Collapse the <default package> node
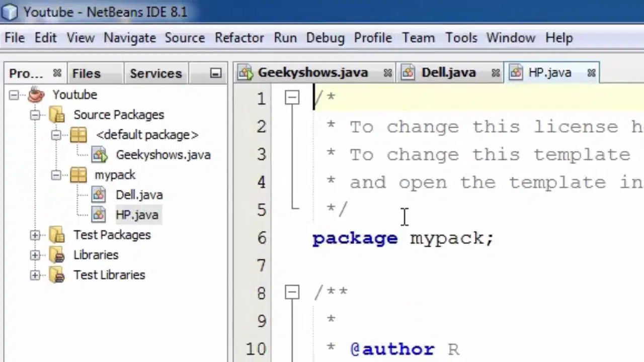Viewport: 644px width, 362px height. [x=56, y=135]
